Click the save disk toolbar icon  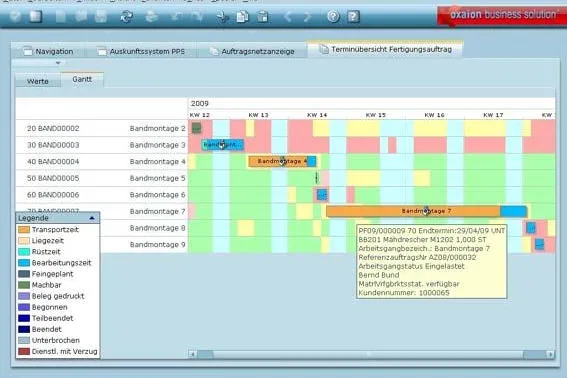click(x=101, y=16)
